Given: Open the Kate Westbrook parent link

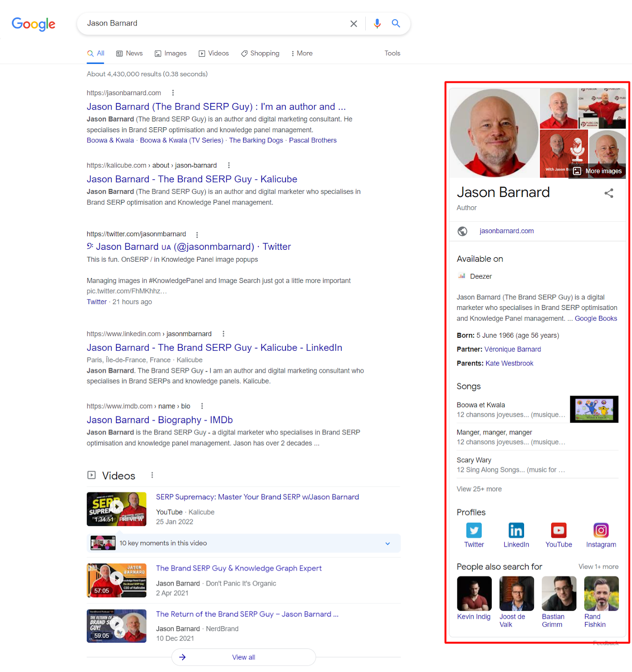Looking at the screenshot, I should pyautogui.click(x=509, y=363).
